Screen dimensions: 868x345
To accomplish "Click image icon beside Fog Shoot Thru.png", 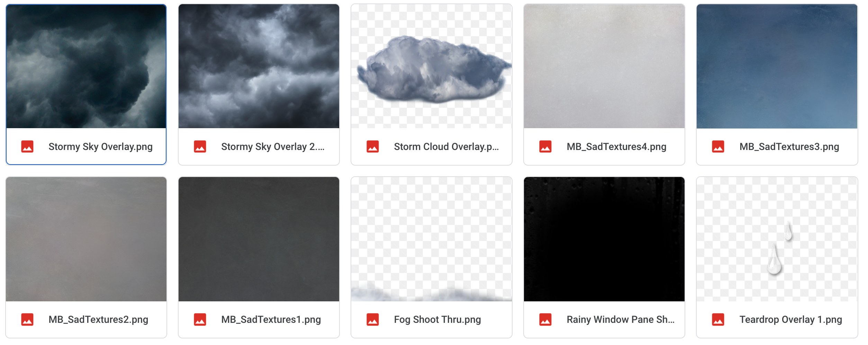I will point(373,319).
